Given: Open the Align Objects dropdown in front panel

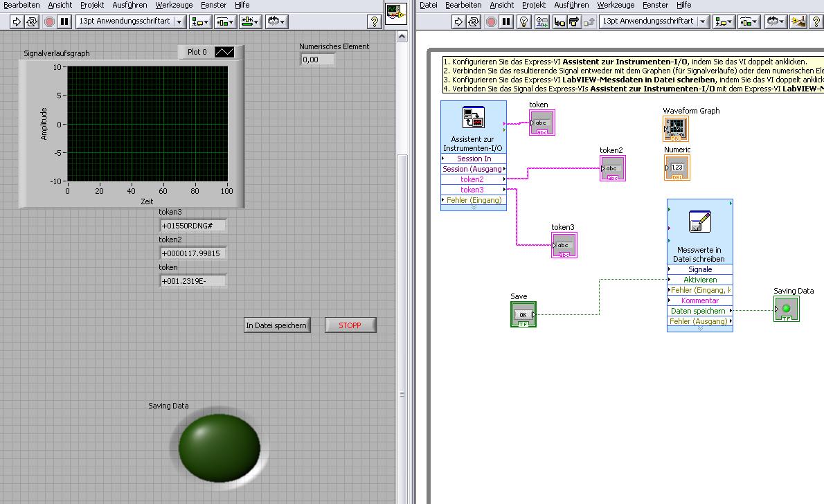Looking at the screenshot, I should click(x=201, y=21).
